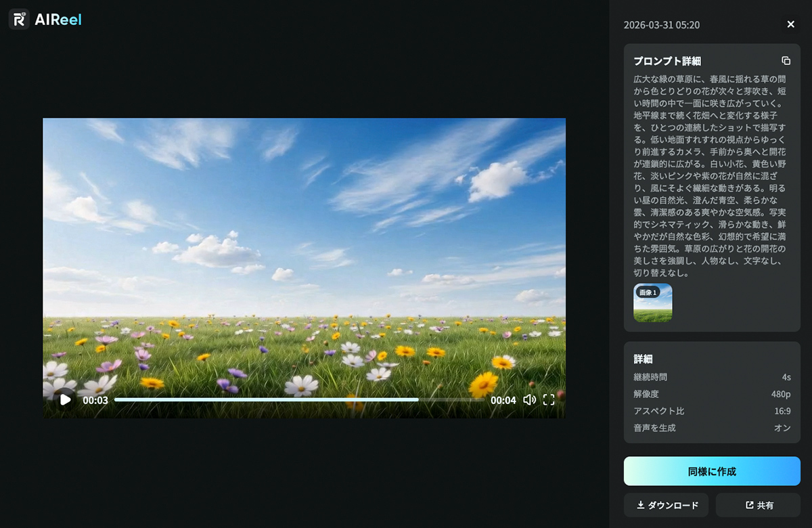Click the AIReel brand name text
Viewport: 812px width, 528px height.
click(x=58, y=20)
